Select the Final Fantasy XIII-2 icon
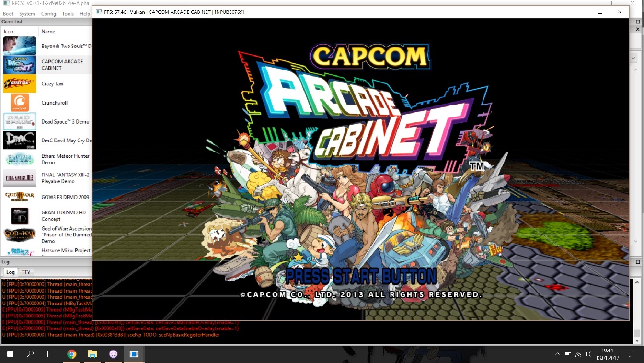644x363 pixels. [20, 178]
